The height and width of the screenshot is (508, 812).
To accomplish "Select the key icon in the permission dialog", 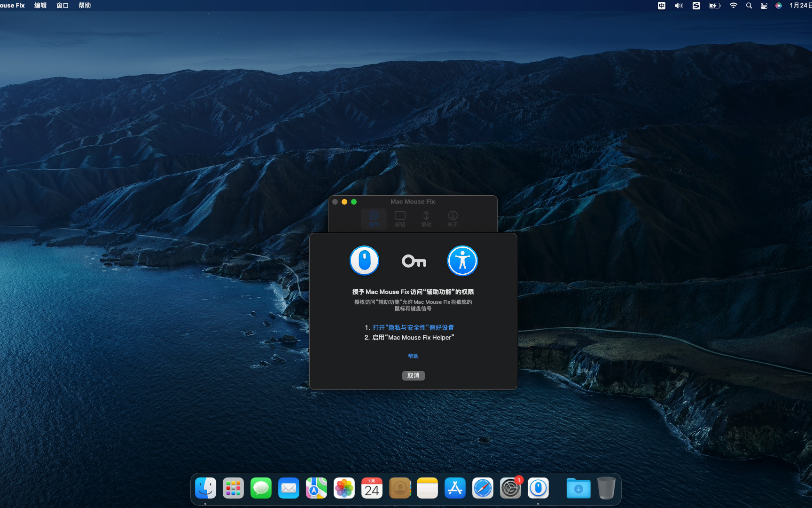I will point(414,261).
